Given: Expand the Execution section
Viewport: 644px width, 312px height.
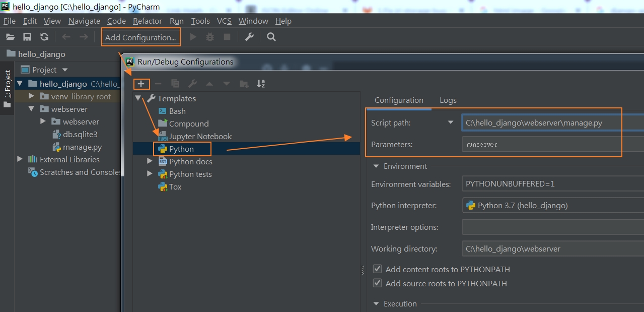Looking at the screenshot, I should tap(375, 303).
